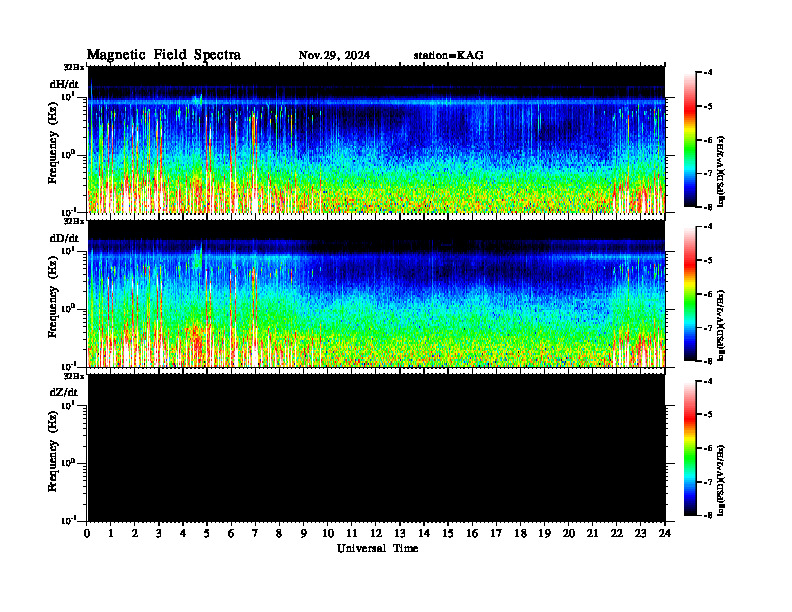Click the log PSD label of dD/dt color bar

click(721, 326)
